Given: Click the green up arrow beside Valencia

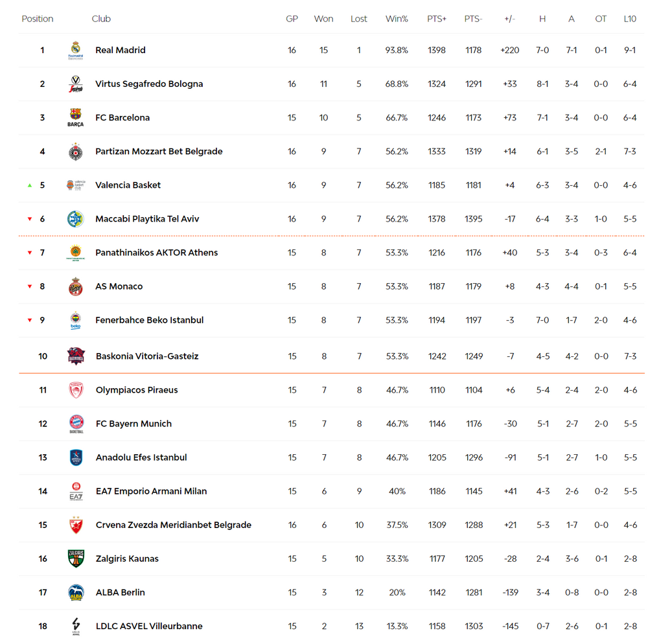Looking at the screenshot, I should click(x=30, y=185).
